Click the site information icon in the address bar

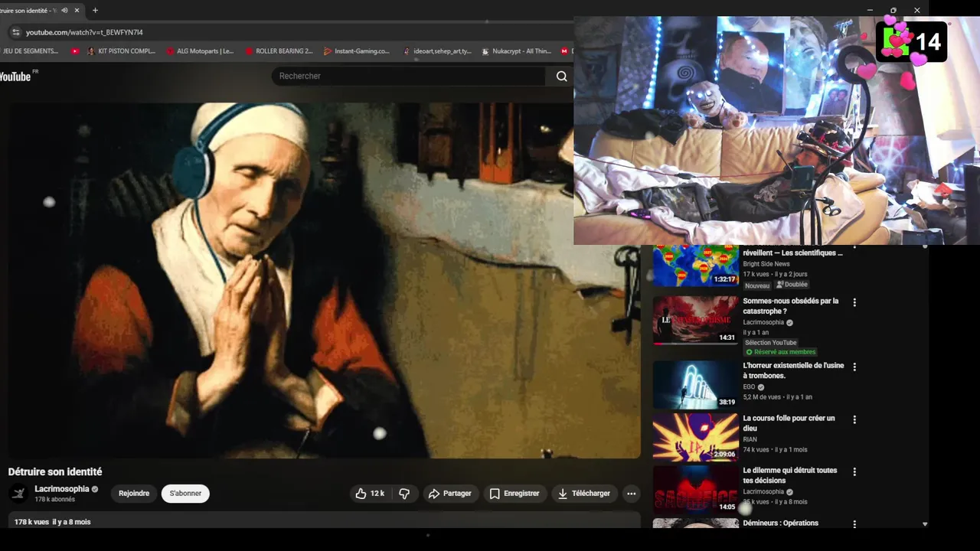15,32
